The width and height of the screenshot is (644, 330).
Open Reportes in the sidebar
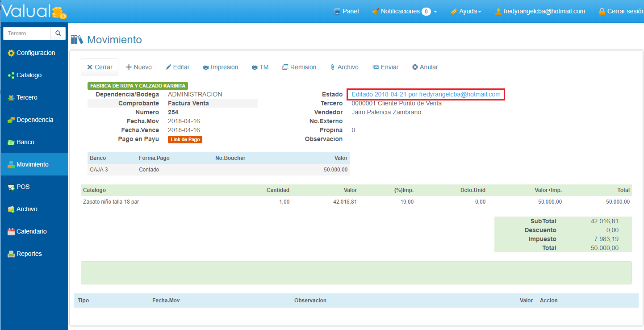click(29, 254)
